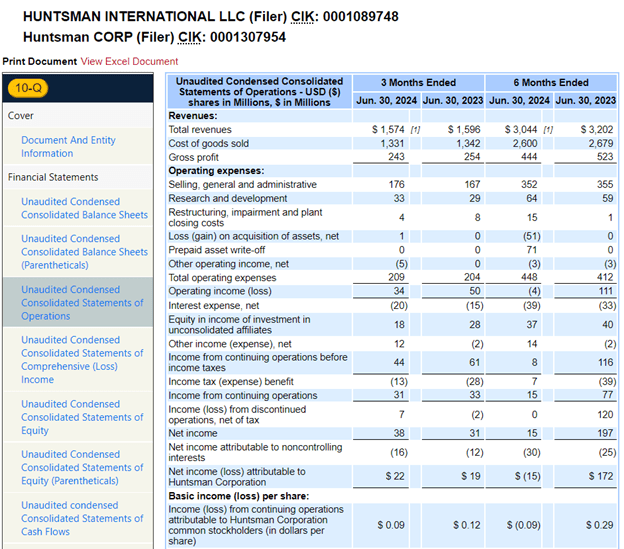The image size is (624, 549).
Task: Open View Excel Document link
Action: pyautogui.click(x=129, y=61)
